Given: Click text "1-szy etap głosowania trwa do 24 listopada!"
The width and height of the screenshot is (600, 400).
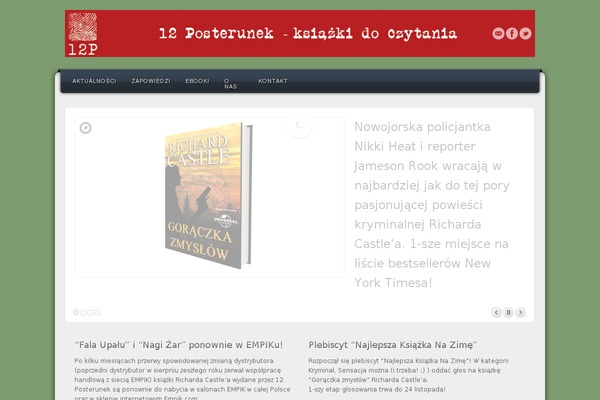Looking at the screenshot, I should (x=377, y=389).
